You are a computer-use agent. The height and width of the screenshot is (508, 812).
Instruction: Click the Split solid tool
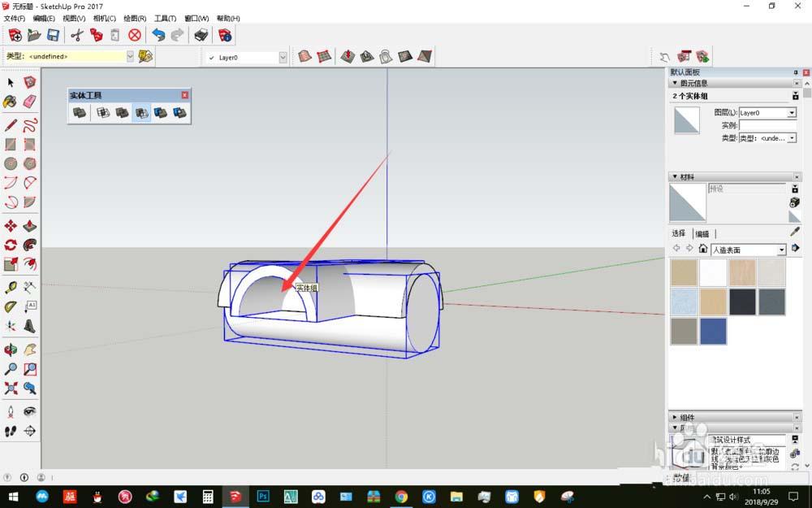pyautogui.click(x=180, y=113)
